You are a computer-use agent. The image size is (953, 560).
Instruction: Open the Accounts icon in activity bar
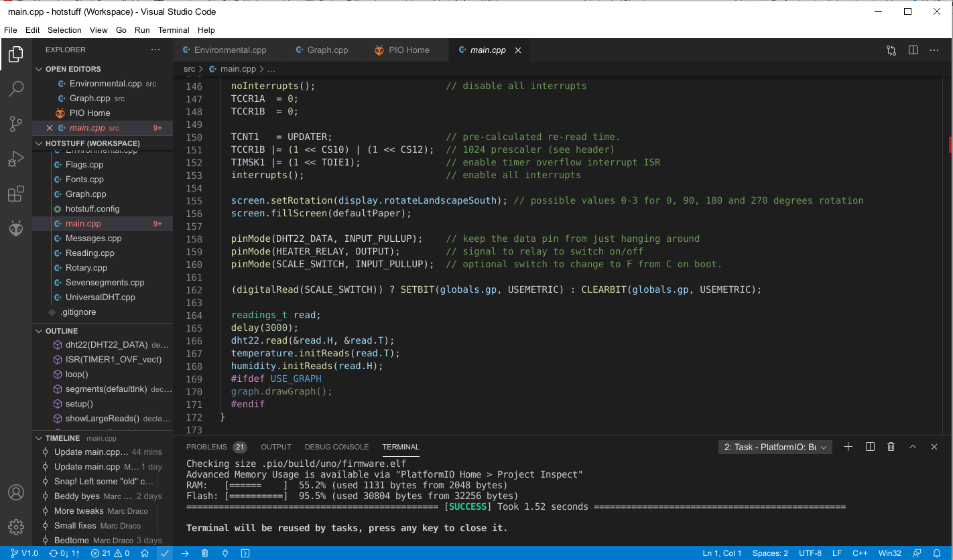coord(16,492)
